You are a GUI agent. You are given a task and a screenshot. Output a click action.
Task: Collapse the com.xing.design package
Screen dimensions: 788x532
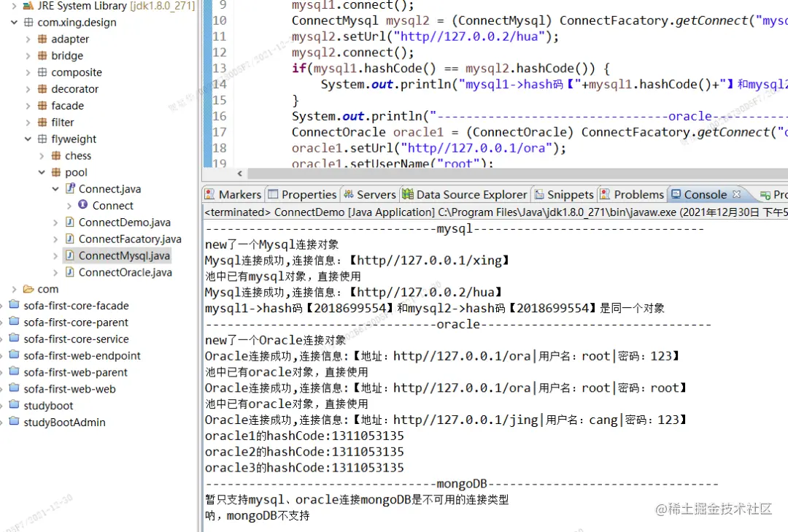tap(14, 23)
